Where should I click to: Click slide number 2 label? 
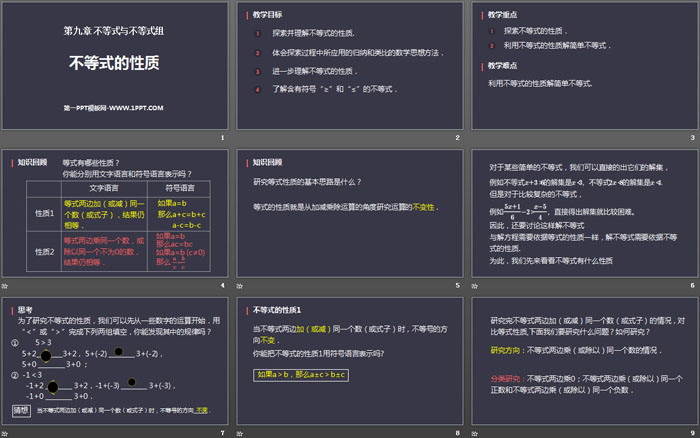click(458, 138)
